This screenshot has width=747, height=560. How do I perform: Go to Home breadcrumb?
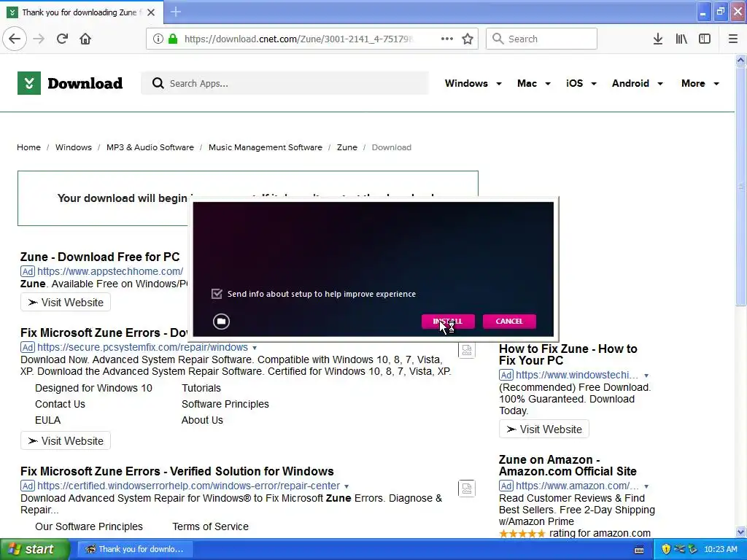(x=28, y=147)
